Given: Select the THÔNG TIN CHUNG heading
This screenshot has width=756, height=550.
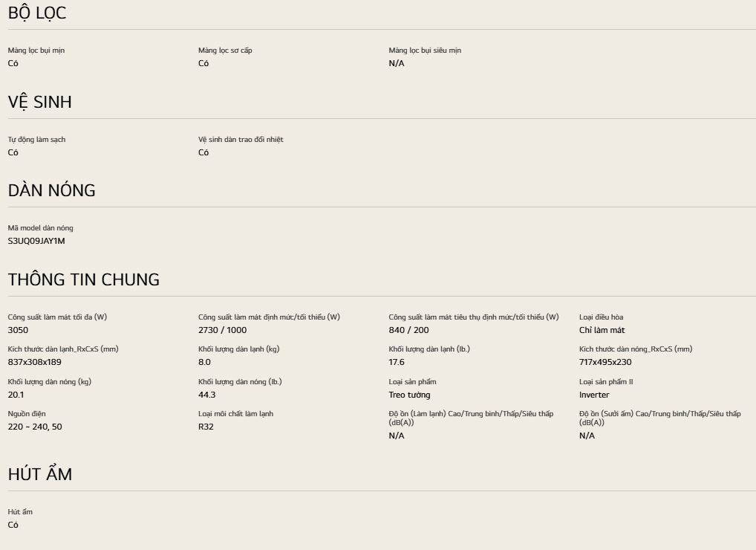Looking at the screenshot, I should tap(83, 279).
